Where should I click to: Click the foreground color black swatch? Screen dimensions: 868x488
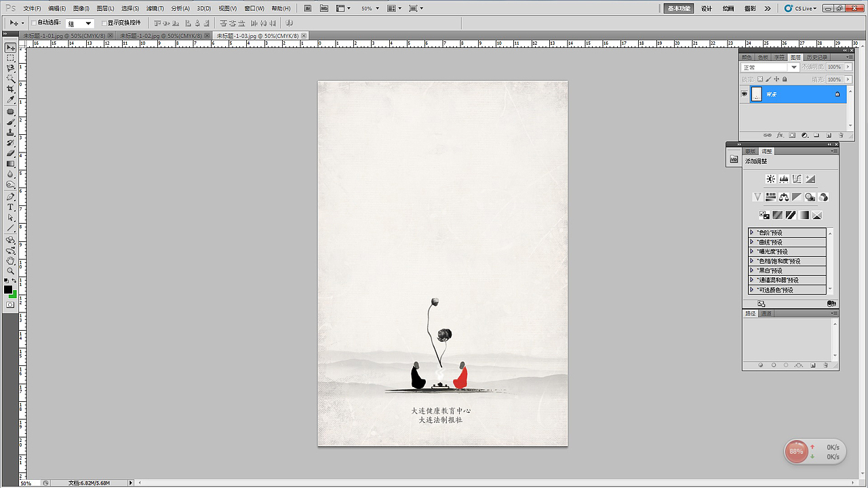click(x=8, y=289)
